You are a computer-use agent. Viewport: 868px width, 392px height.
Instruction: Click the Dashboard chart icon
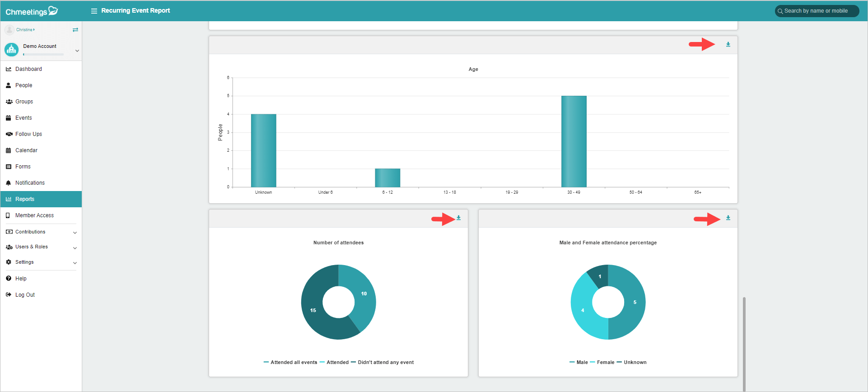click(9, 69)
